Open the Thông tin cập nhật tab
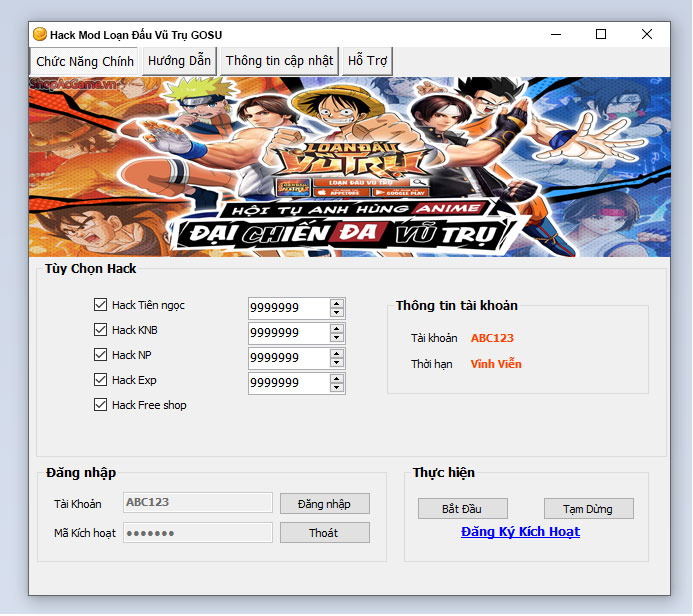 279,61
